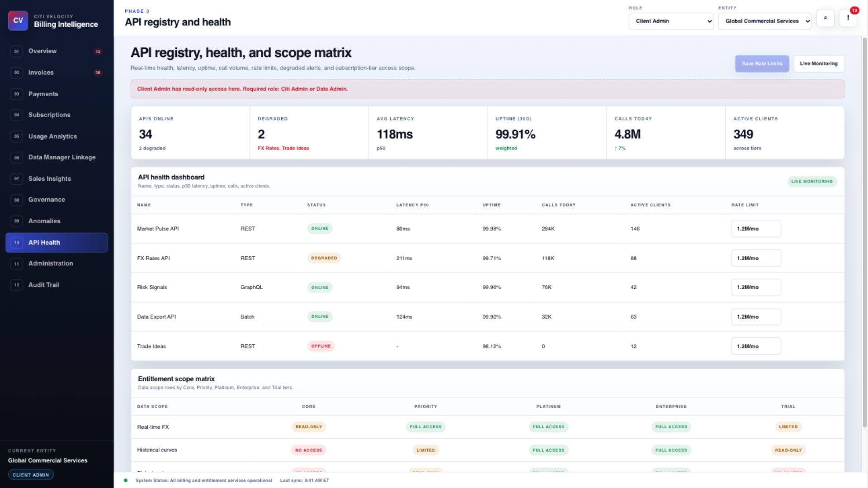The width and height of the screenshot is (868, 488).
Task: Click Last sync 9:41 AM ET text
Action: [305, 481]
